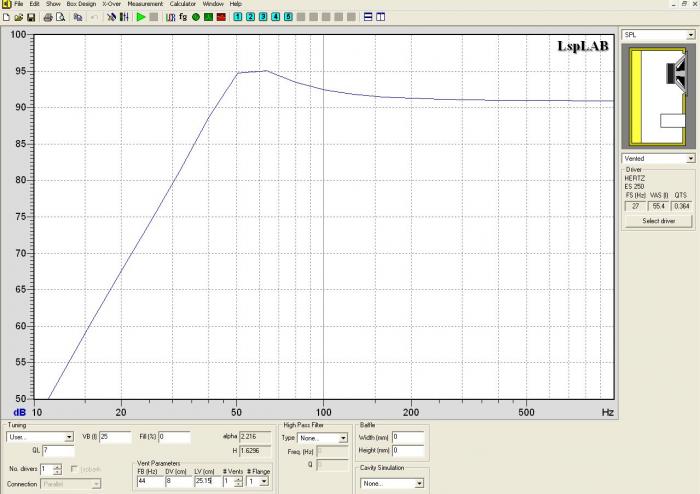Open the Cavity Simulation dropdown

pyautogui.click(x=418, y=483)
